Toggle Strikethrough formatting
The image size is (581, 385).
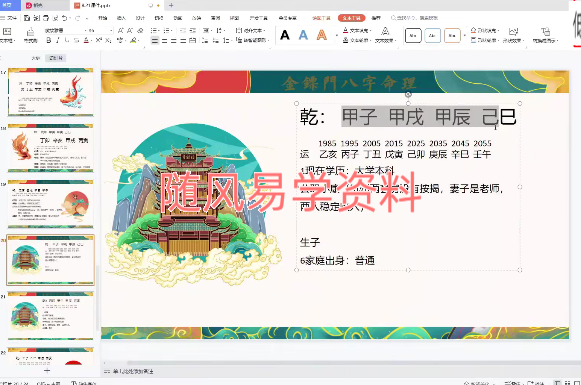point(76,40)
